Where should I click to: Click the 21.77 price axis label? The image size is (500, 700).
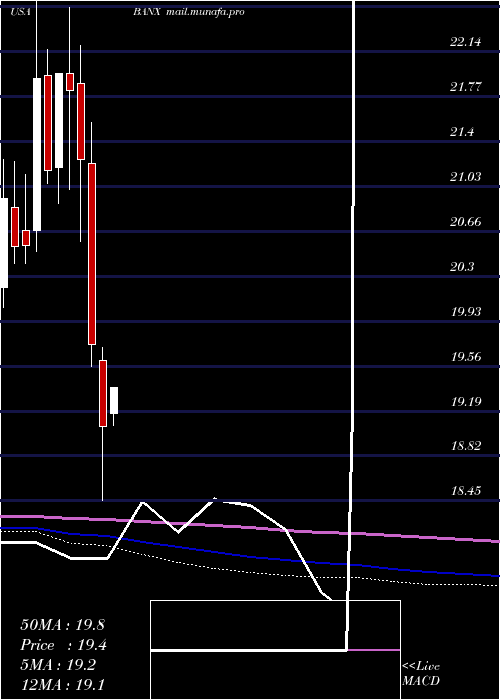[466, 87]
